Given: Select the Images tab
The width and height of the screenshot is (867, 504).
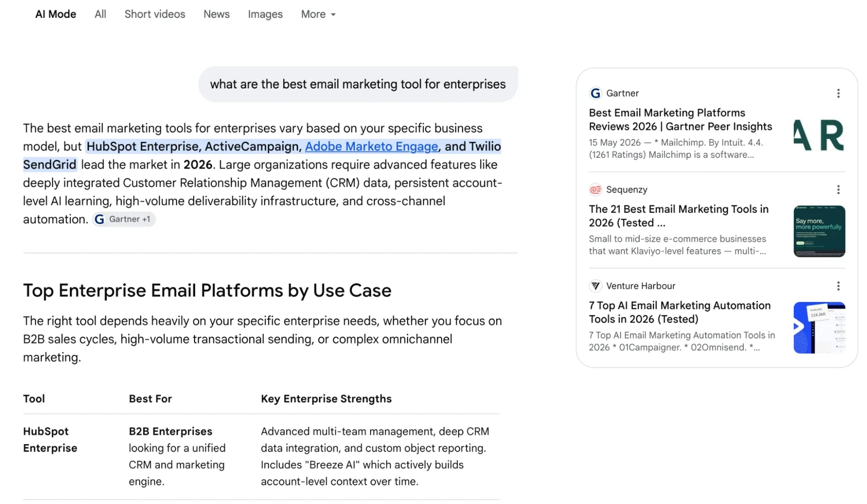Looking at the screenshot, I should 265,14.
